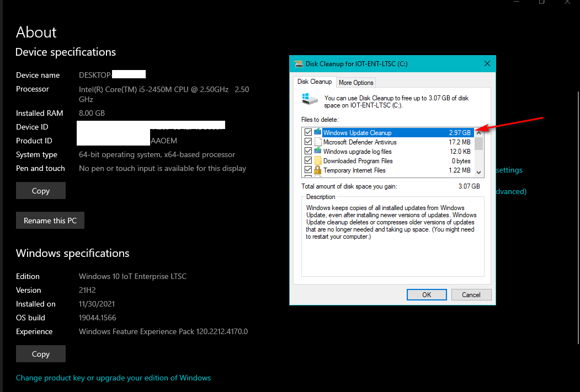Viewport: 580px width, 392px height.
Task: Click the 17.2 MB size value
Action: pos(460,142)
